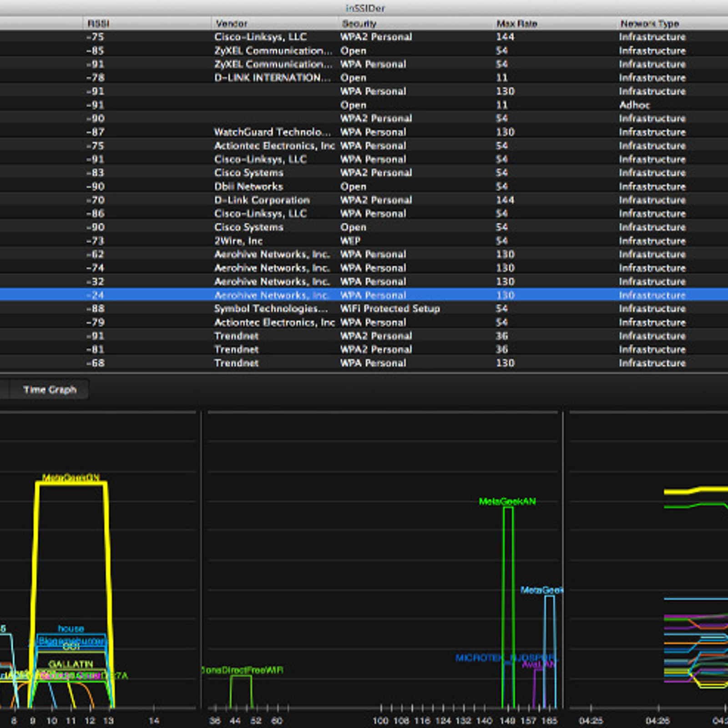Screen dimensions: 728x728
Task: Click the GALLATIN network label in the channel graph
Action: pos(71,664)
